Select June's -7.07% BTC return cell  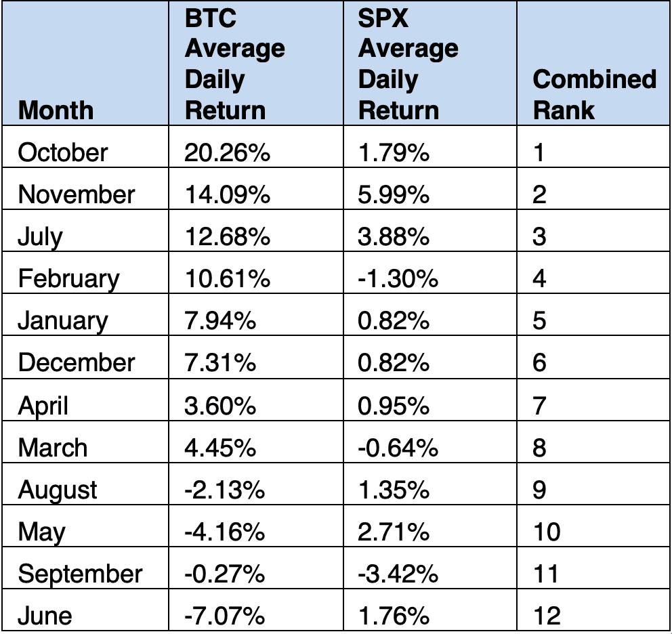point(224,616)
